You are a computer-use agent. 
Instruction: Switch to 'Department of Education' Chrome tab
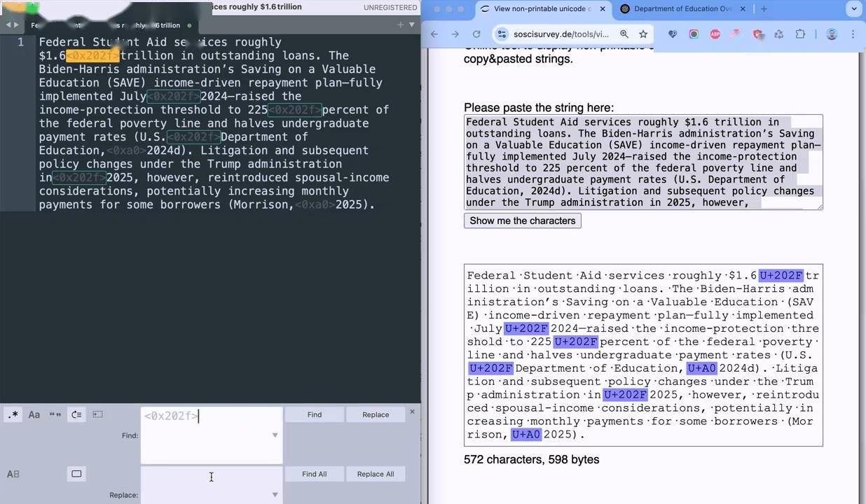click(682, 8)
